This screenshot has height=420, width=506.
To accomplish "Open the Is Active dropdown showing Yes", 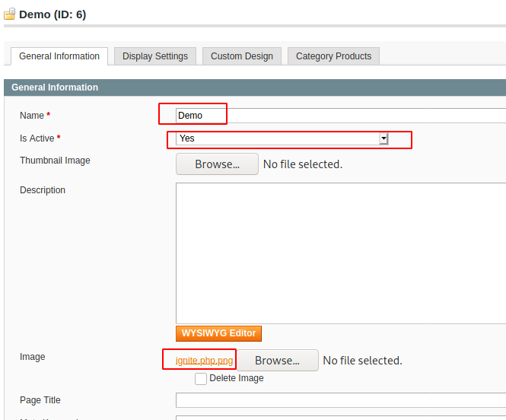I will point(282,138).
